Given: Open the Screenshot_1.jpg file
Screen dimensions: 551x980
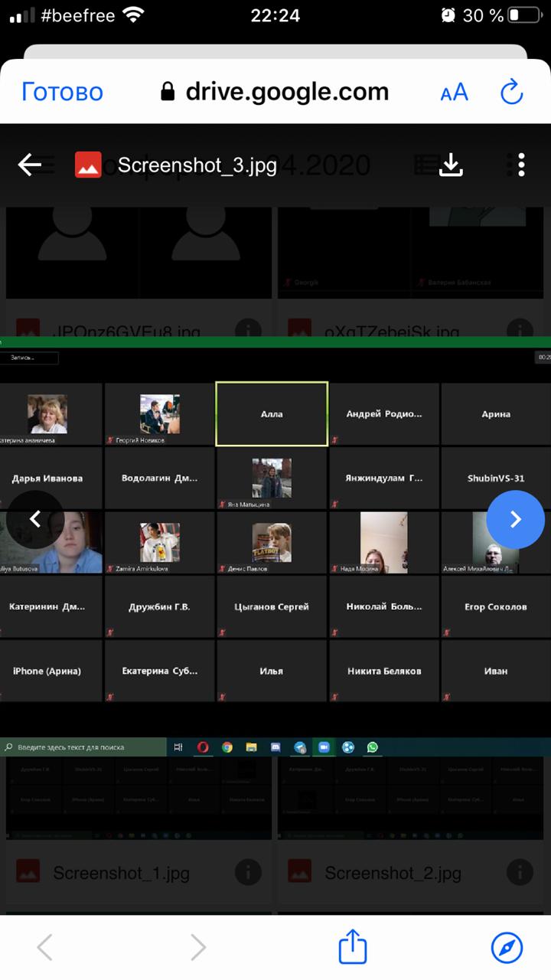Looking at the screenshot, I should coord(121,872).
